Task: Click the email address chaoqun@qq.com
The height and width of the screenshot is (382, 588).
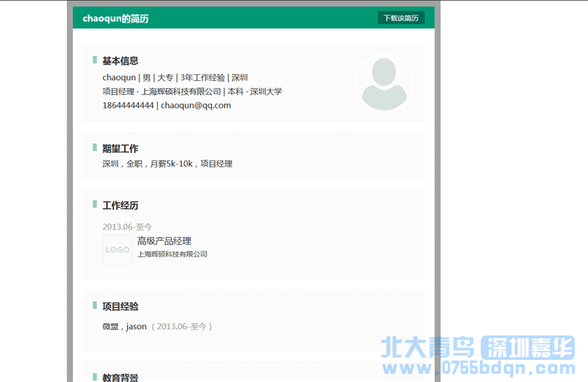Action: pyautogui.click(x=196, y=105)
